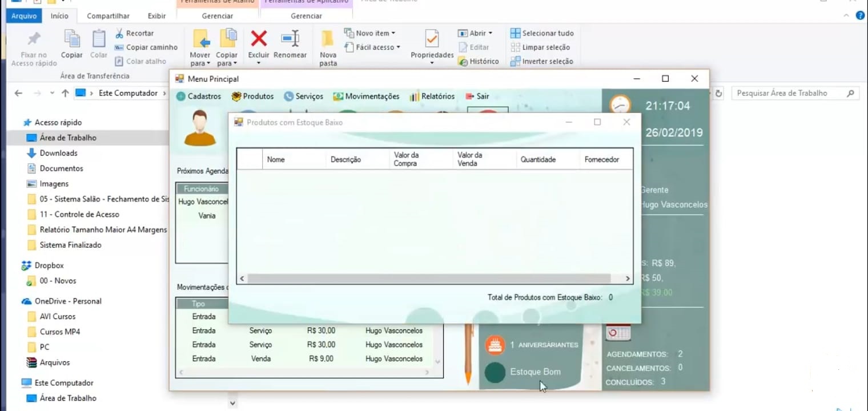Viewport: 868px width, 411px height.
Task: Click Valor da Venda column header
Action: [x=484, y=159]
